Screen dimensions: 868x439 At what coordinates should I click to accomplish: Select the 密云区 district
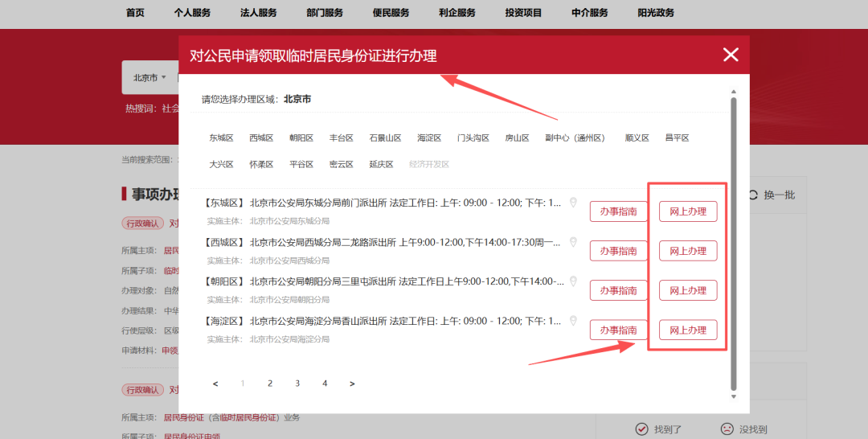pyautogui.click(x=341, y=164)
